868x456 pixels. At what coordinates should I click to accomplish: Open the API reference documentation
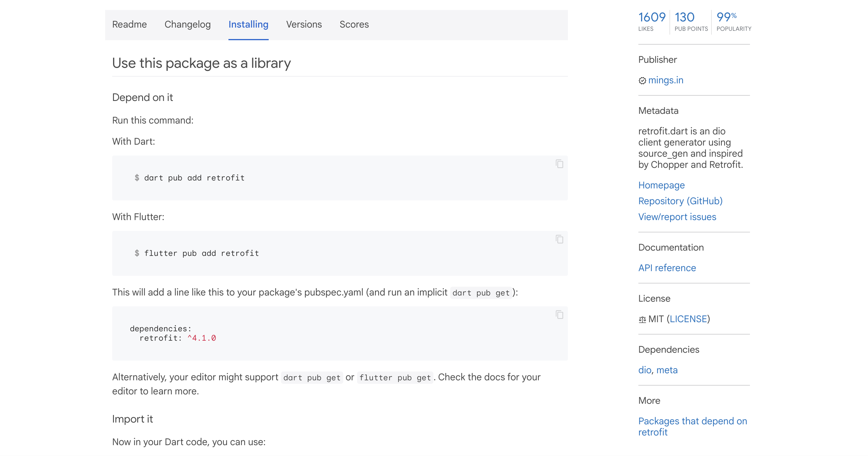coord(667,268)
